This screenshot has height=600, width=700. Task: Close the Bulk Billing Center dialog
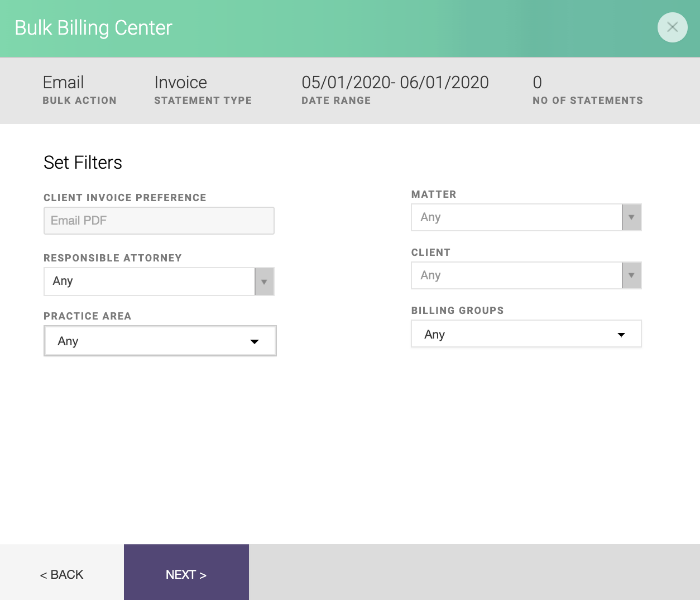pos(672,27)
